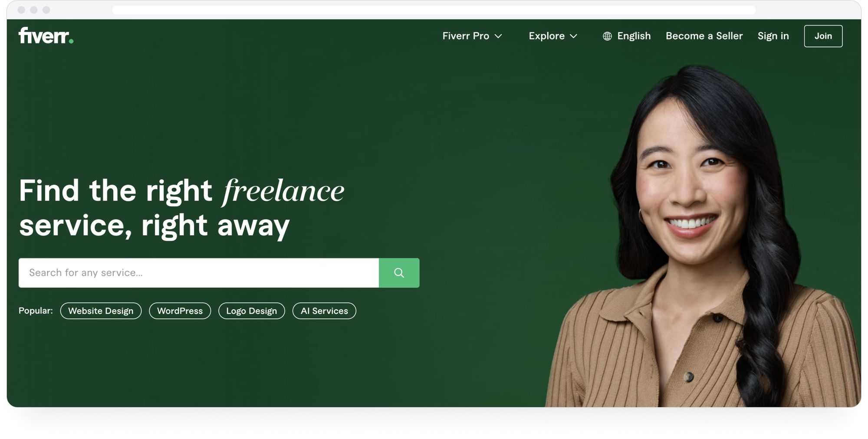Image resolution: width=868 pixels, height=439 pixels.
Task: Click the Join button
Action: point(823,36)
